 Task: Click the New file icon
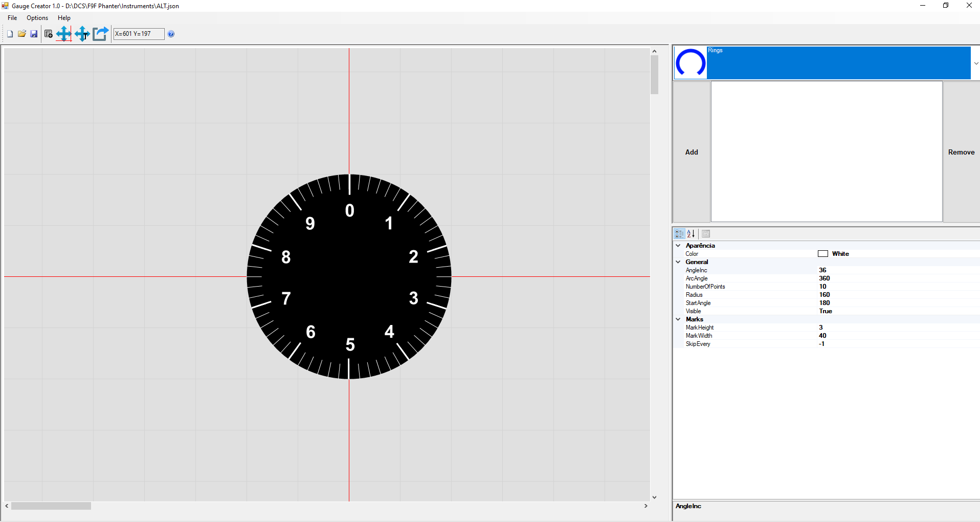[10, 34]
